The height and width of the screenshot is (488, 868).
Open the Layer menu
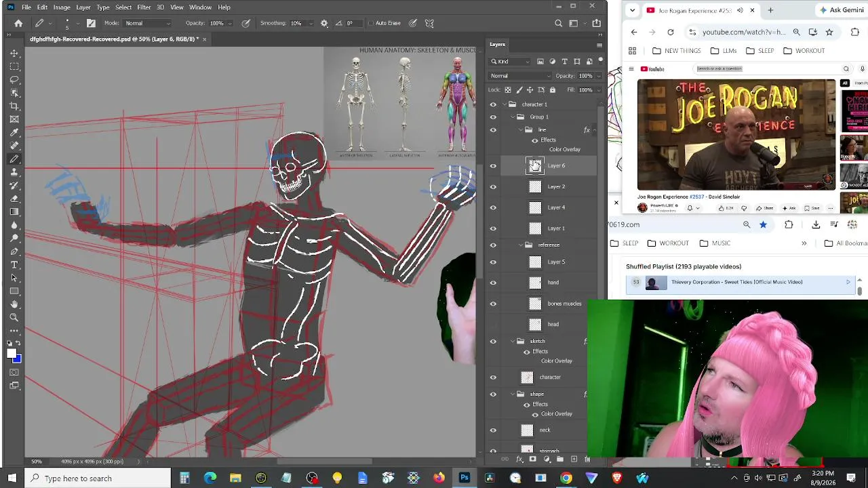point(83,7)
